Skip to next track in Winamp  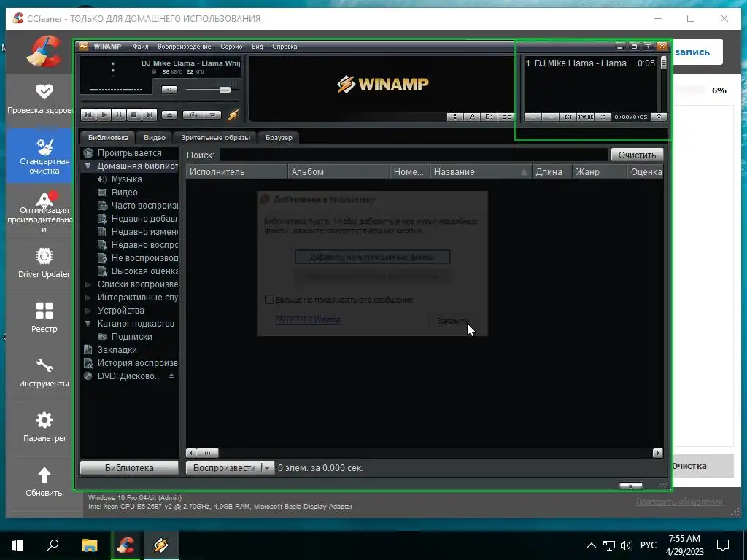[149, 114]
